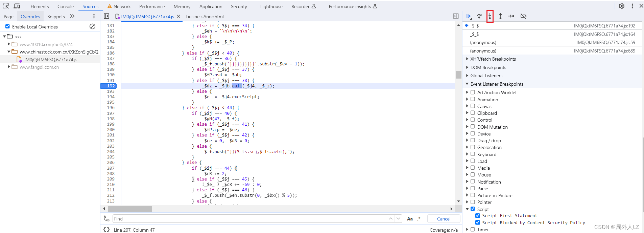Go to previous search match
Screen dimensions: 644x233
tap(391, 218)
